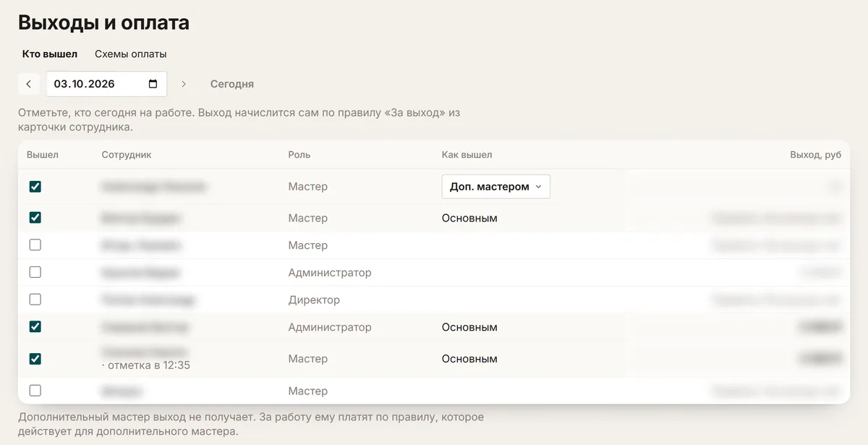Uncheck the Администратор row marked Основным
The image size is (868, 445).
point(35,327)
